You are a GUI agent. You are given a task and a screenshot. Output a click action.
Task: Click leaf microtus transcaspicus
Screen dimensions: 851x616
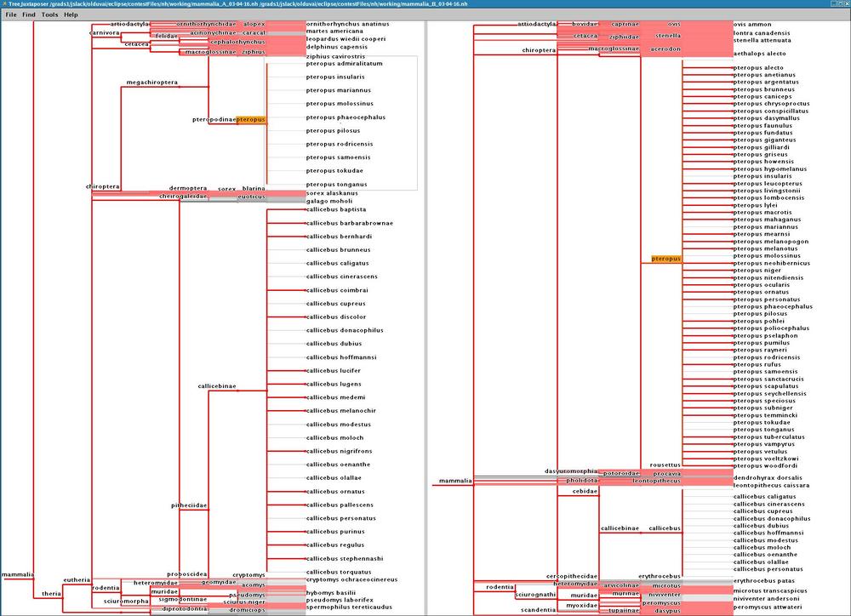(x=770, y=591)
